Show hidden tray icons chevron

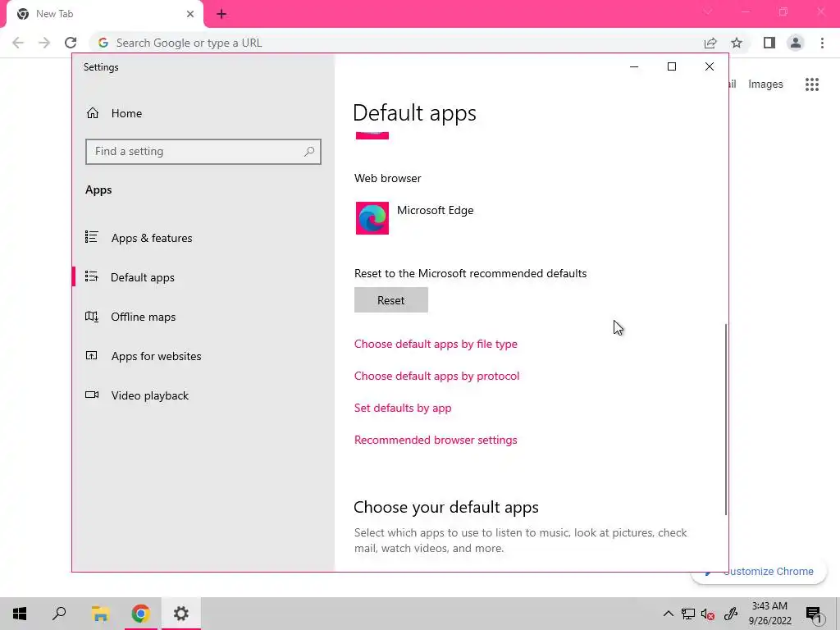coord(669,614)
